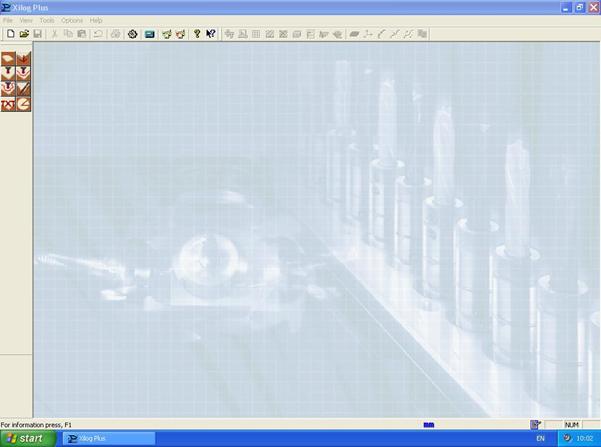Open the Help menu
601x447 pixels.
(96, 20)
